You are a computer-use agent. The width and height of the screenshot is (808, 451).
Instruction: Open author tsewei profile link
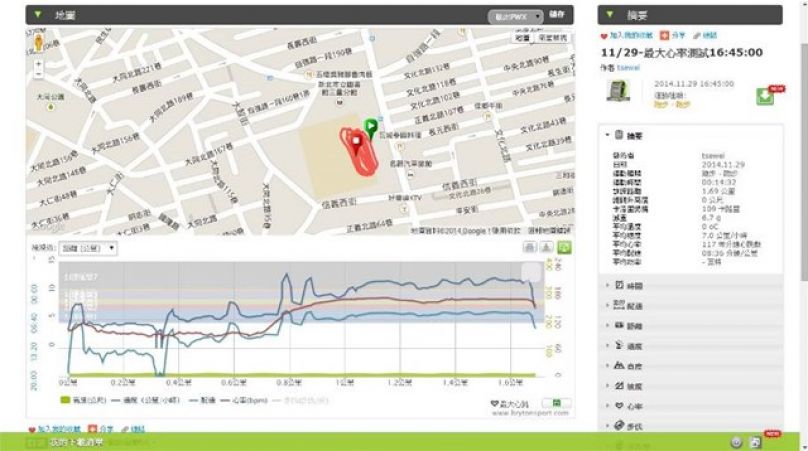coord(629,68)
